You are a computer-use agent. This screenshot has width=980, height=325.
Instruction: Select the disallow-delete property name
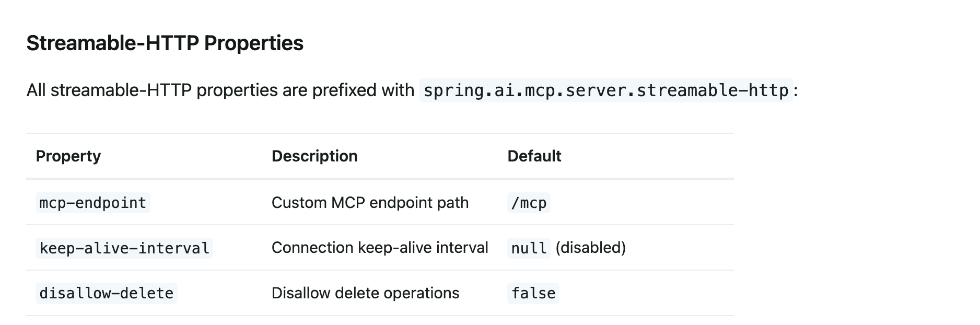(x=107, y=293)
